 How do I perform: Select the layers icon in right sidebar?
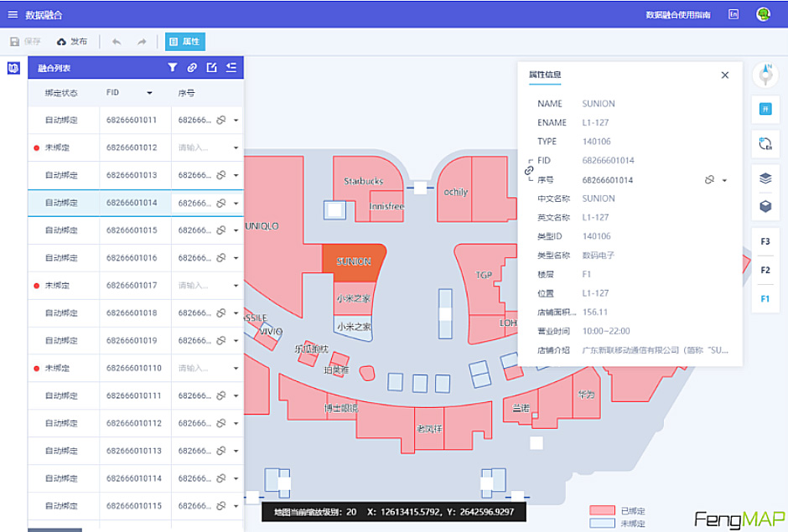(765, 178)
